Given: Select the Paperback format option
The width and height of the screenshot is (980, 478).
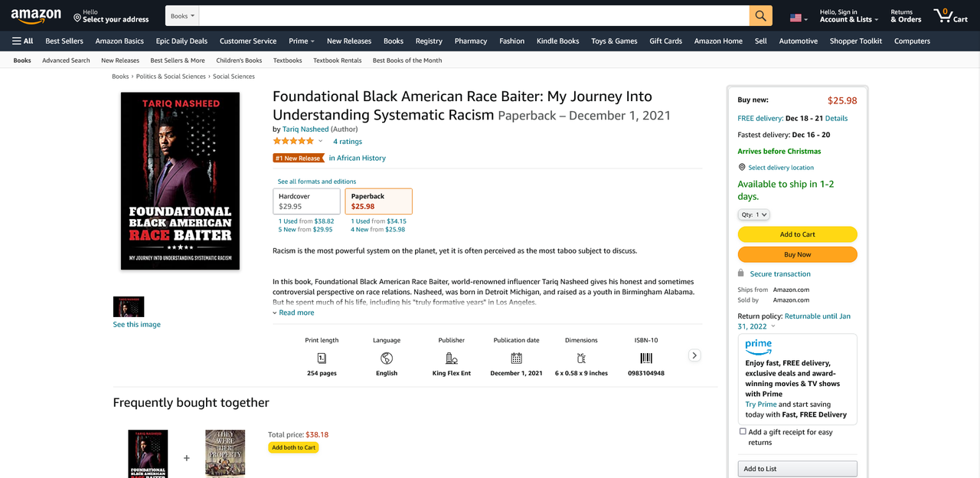Looking at the screenshot, I should (378, 201).
